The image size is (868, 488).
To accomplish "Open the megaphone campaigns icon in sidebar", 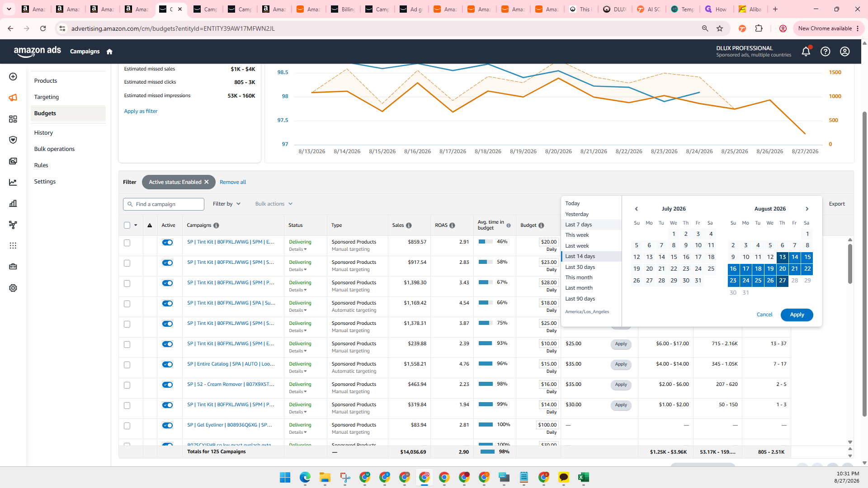I will click(13, 98).
